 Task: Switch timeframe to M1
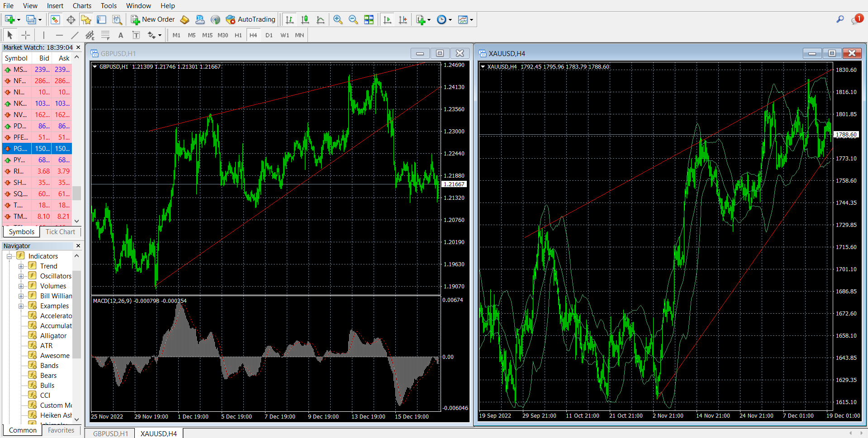click(x=176, y=35)
